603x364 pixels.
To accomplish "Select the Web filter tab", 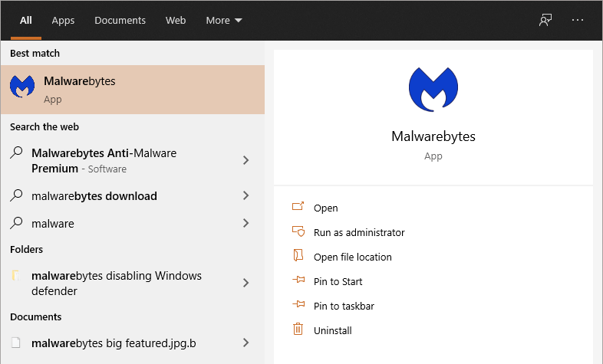I will 176,21.
